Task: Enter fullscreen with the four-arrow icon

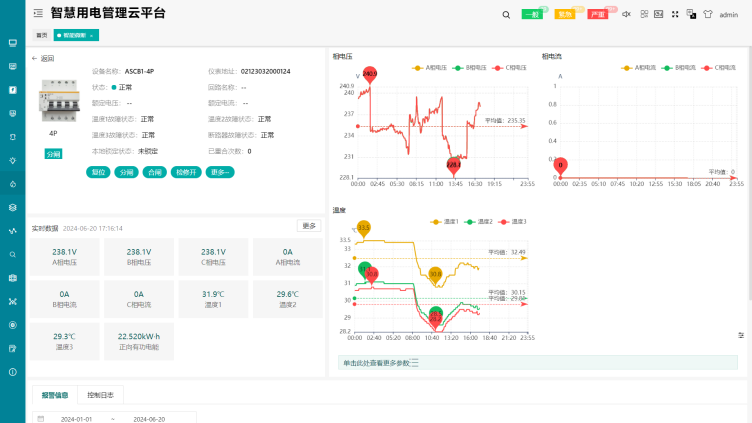Action: (x=675, y=14)
